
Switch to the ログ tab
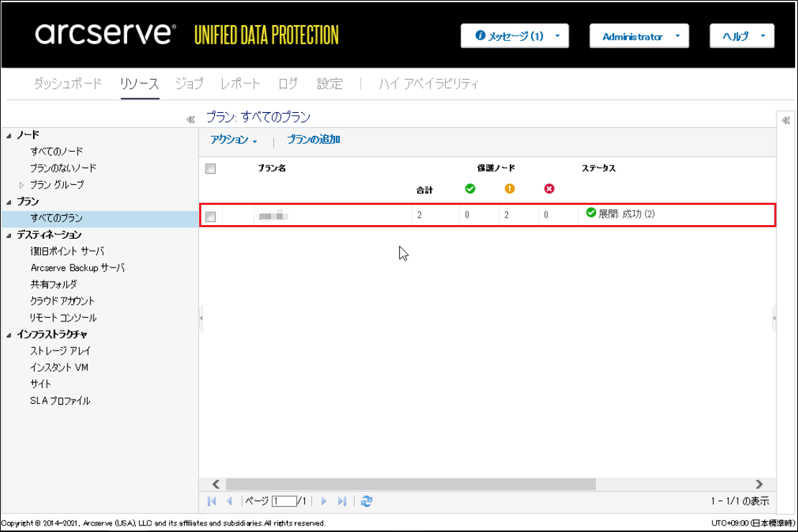click(288, 83)
